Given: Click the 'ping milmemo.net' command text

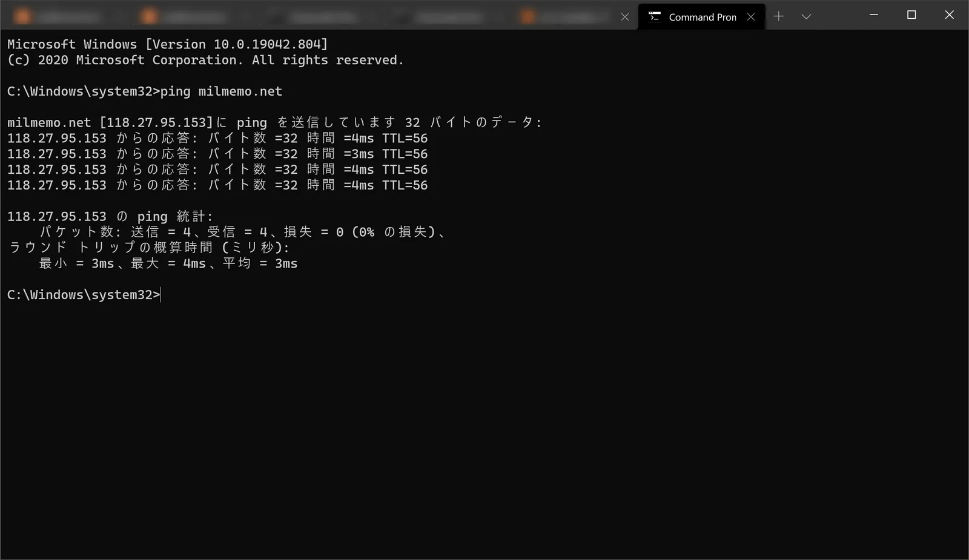Looking at the screenshot, I should 221,91.
